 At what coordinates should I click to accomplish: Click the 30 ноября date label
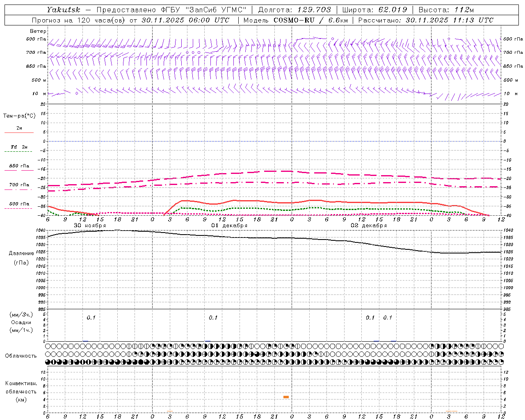(90, 226)
